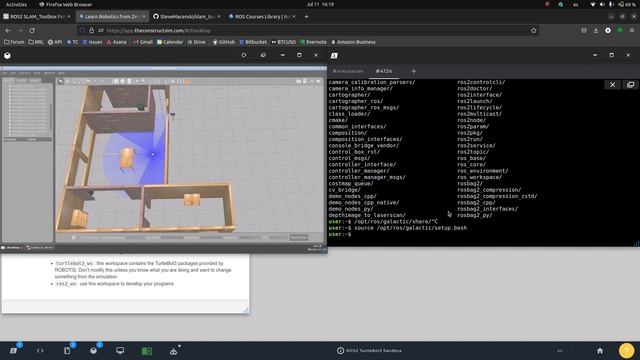This screenshot has height=360, width=640.
Task: Go to home via house icon
Action: tap(600, 351)
